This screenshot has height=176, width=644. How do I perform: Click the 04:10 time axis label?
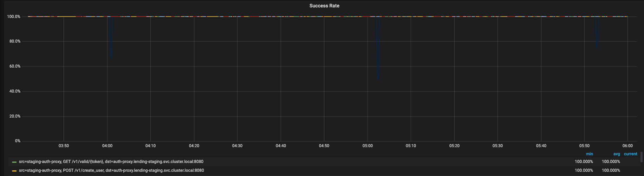coord(150,146)
